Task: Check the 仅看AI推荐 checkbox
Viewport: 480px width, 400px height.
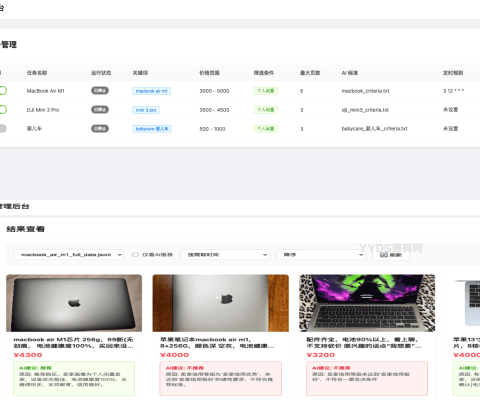Action: (135, 255)
